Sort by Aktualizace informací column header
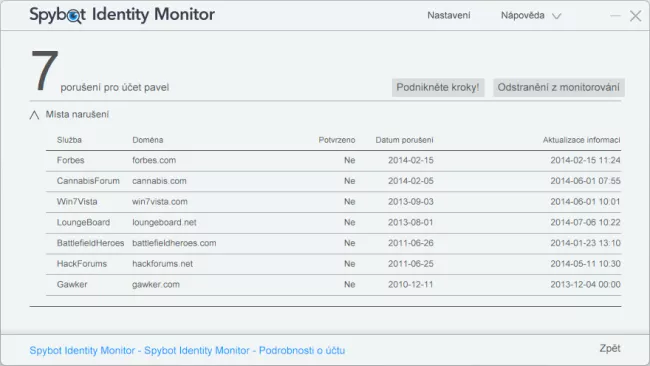 tap(582, 140)
